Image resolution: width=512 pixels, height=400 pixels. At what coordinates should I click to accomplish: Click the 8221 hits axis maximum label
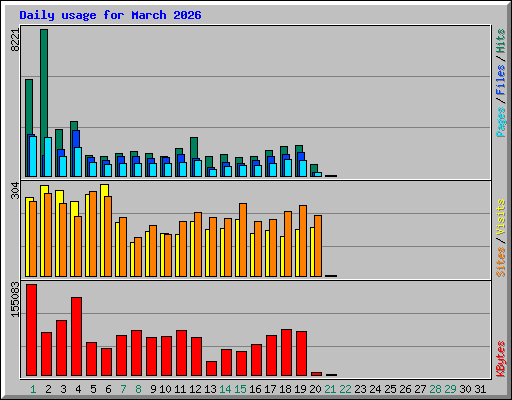point(15,40)
